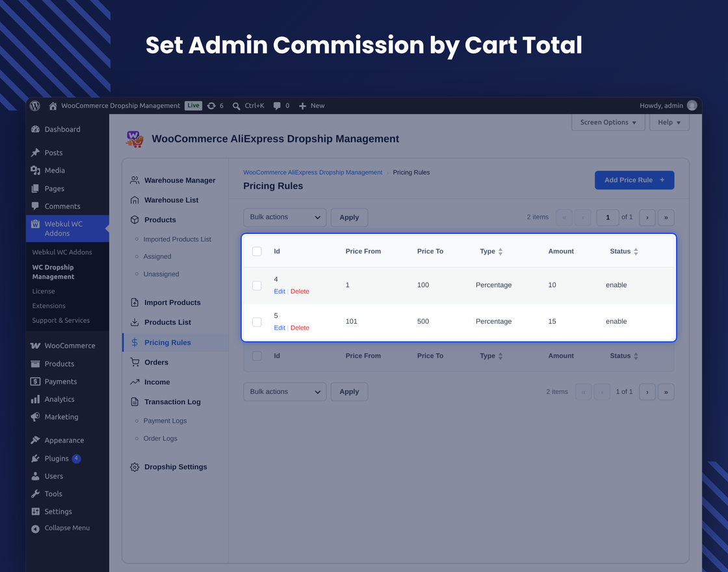Go to next page in top pagination
Image resolution: width=728 pixels, height=572 pixels.
point(647,217)
